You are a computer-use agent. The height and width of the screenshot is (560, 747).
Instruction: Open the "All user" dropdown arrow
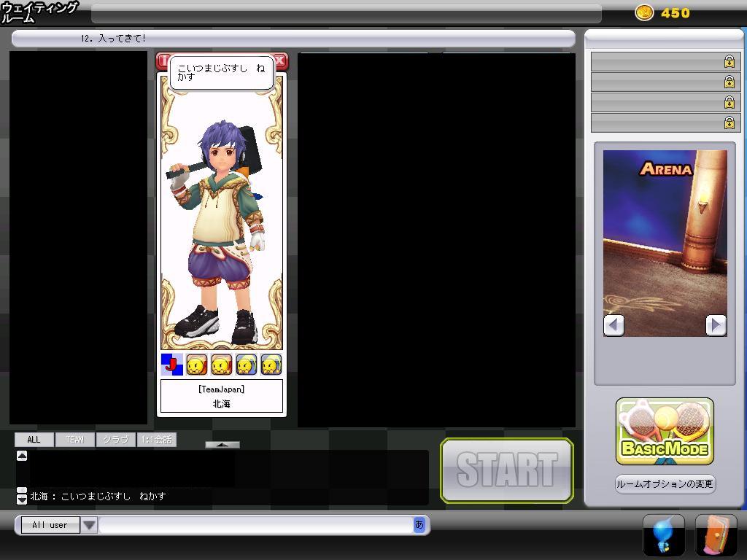point(89,525)
